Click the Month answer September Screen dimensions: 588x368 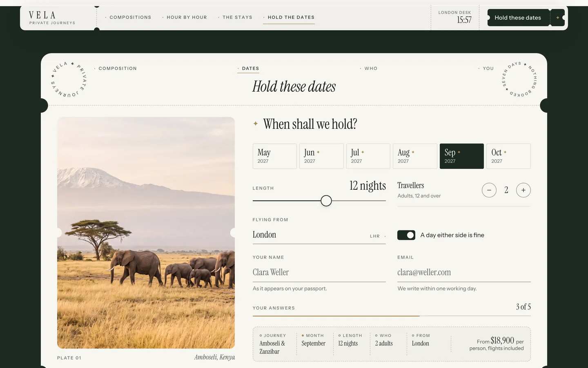(x=314, y=340)
